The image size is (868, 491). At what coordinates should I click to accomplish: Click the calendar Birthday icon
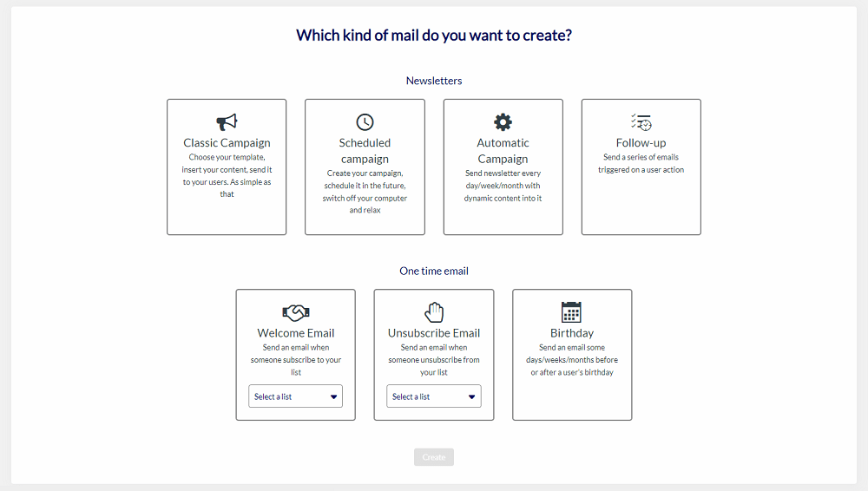(572, 312)
